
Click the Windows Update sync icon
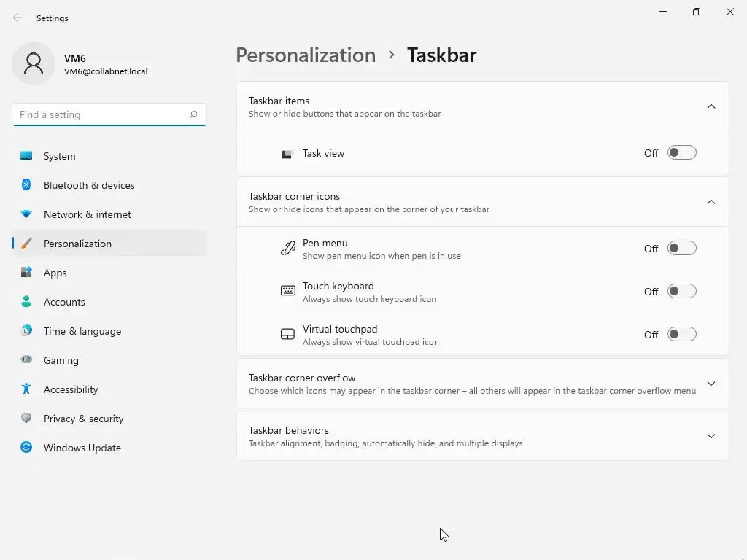[x=26, y=448]
